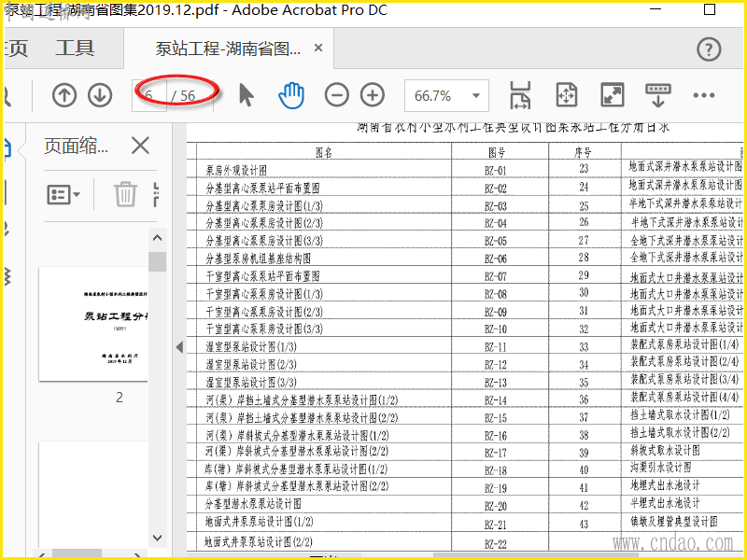
Task: Click the 图名 column header
Action: [x=323, y=152]
